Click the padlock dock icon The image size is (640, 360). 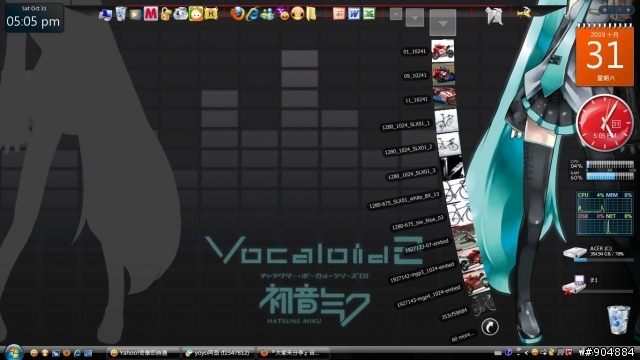click(x=165, y=15)
